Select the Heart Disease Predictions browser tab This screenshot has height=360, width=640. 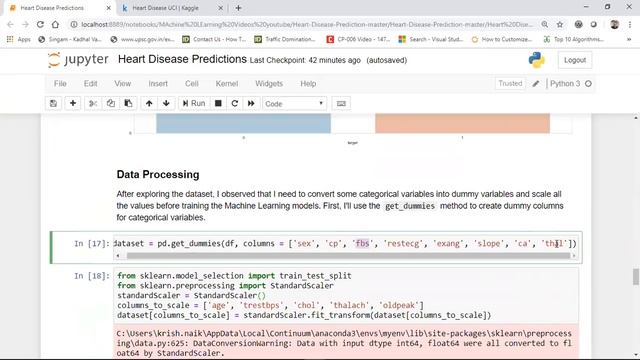(53, 8)
